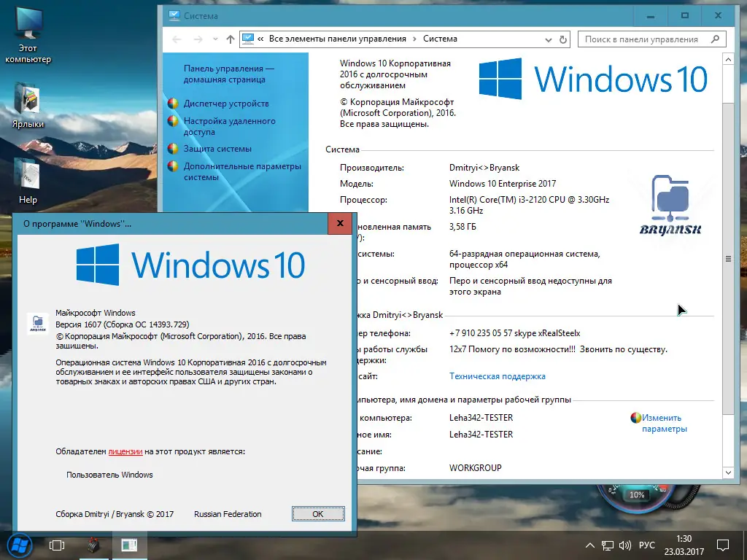Open the volume speaker tray icon

[x=624, y=545]
